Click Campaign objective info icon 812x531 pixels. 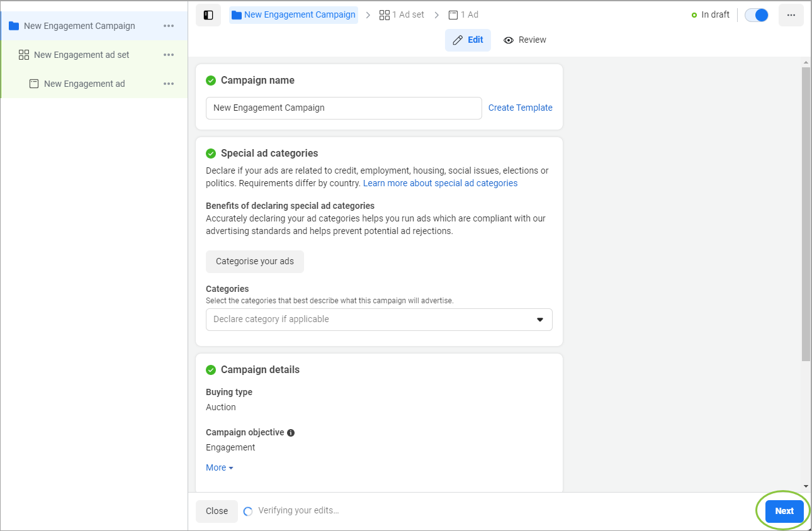coord(291,433)
